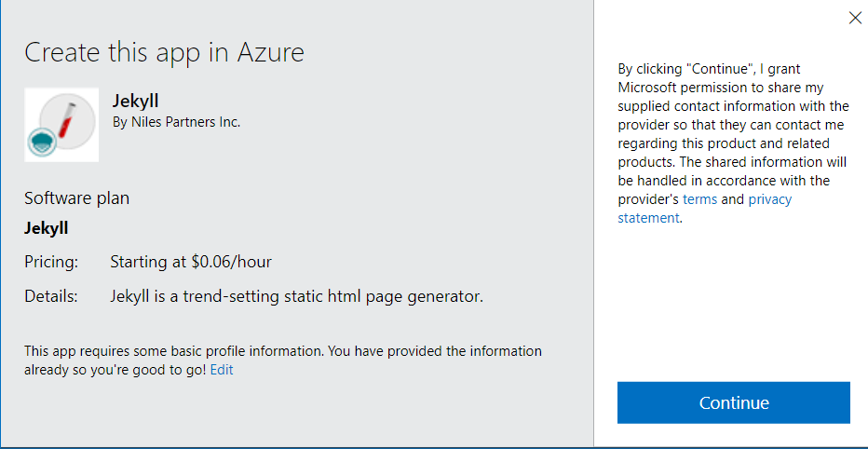Click "By Niles Partners Inc." publisher text
868x449 pixels.
(x=177, y=122)
